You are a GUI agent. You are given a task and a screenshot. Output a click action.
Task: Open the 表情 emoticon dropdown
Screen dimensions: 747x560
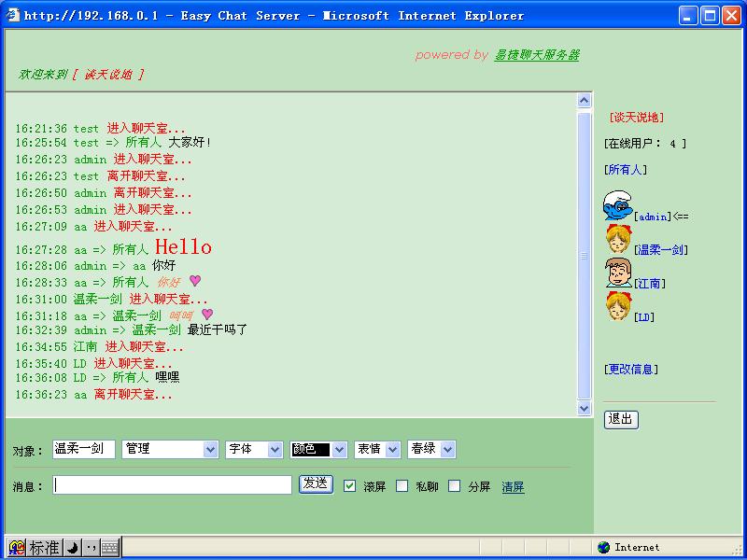(x=377, y=449)
